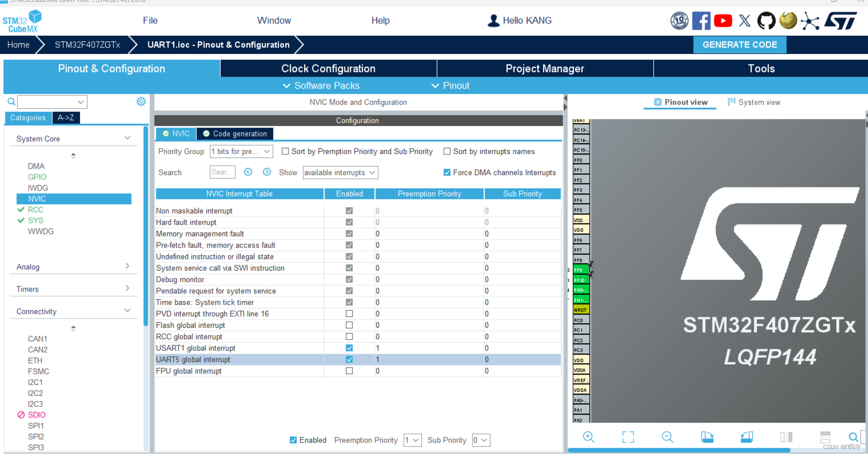Screen dimensions: 868x454
Task: Click the user profile icon
Action: point(493,21)
